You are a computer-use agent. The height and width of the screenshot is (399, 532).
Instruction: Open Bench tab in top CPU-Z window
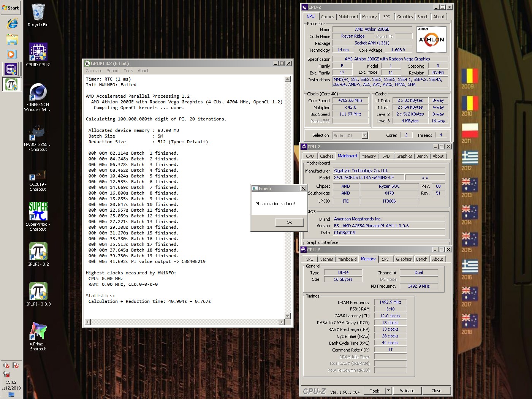coord(423,17)
